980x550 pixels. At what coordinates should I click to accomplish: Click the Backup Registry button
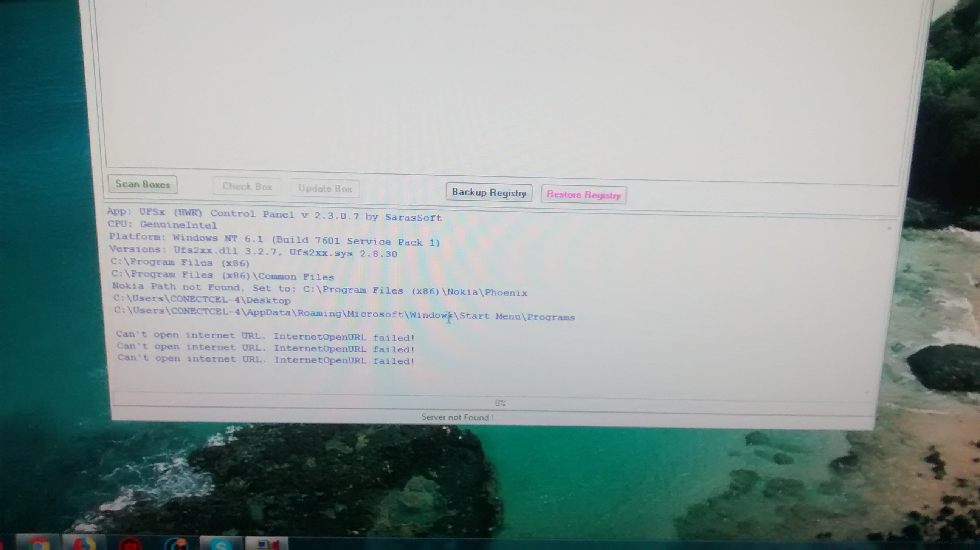[489, 193]
